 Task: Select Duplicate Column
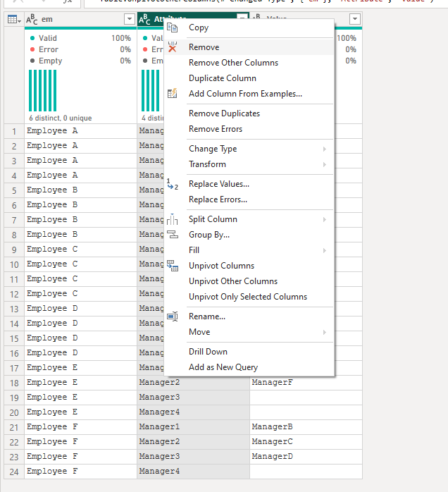click(x=249, y=78)
